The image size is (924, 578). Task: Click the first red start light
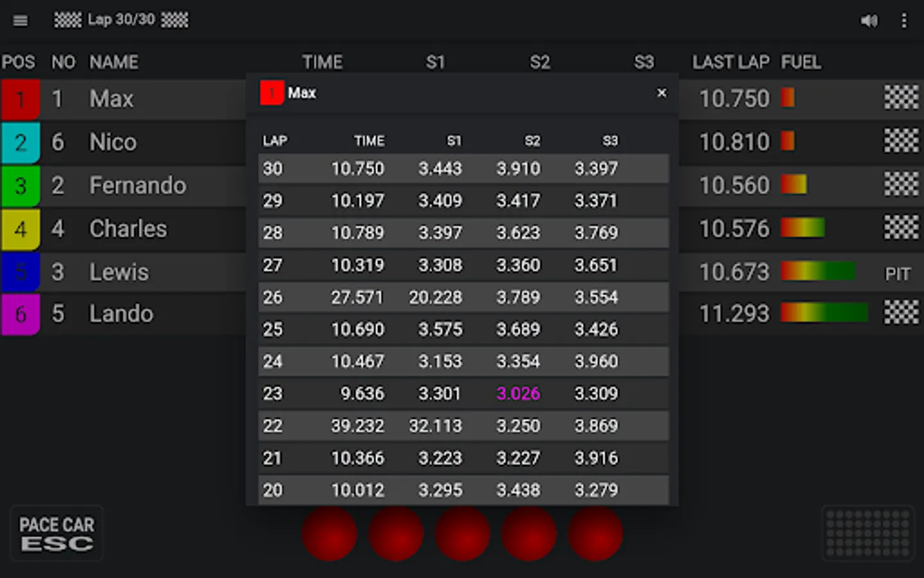pos(329,533)
